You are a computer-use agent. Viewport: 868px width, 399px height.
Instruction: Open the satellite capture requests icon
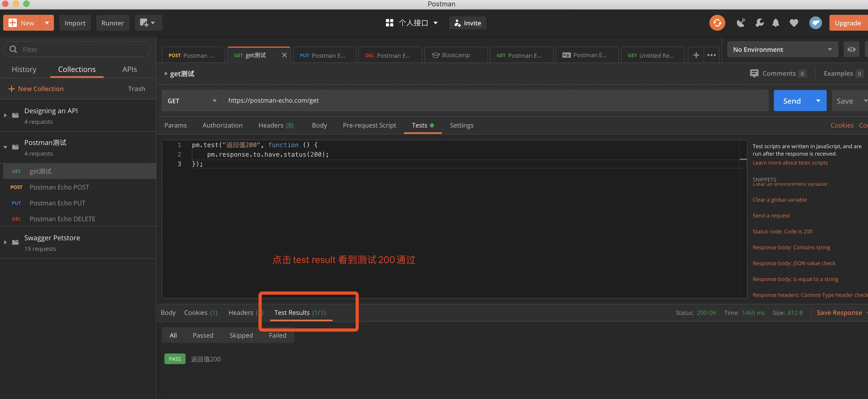(741, 23)
